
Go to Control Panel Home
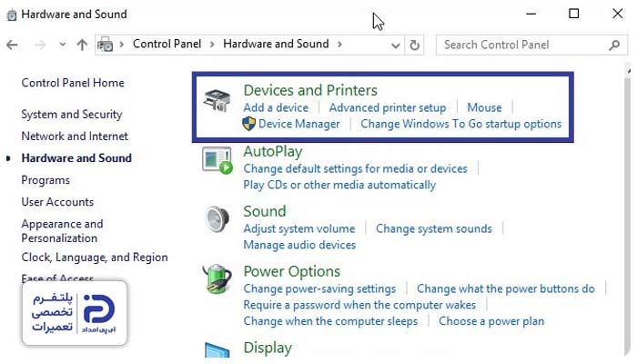pos(73,83)
